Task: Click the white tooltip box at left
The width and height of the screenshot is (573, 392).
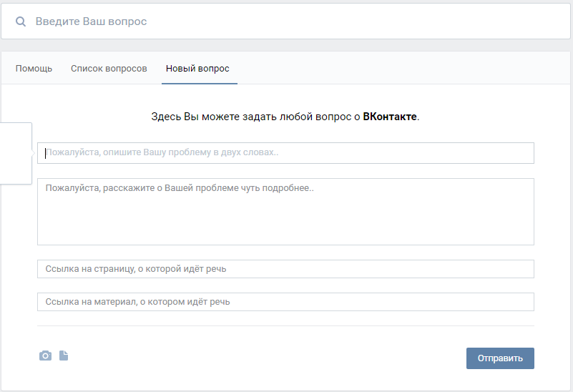Action: 16,152
